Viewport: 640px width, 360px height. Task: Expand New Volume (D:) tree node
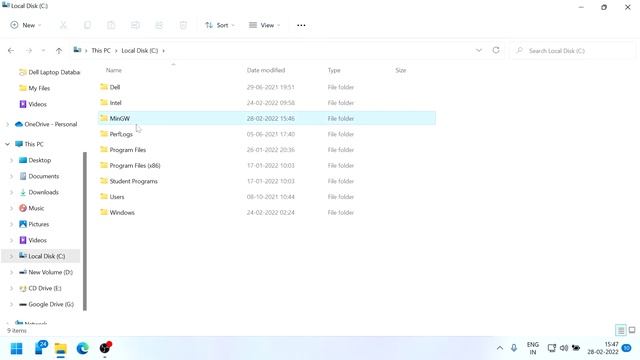(11, 272)
